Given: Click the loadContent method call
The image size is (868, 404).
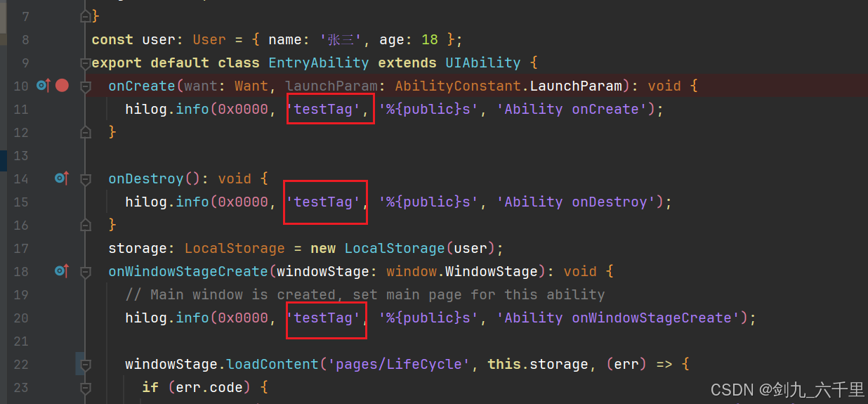Looking at the screenshot, I should 272,364.
